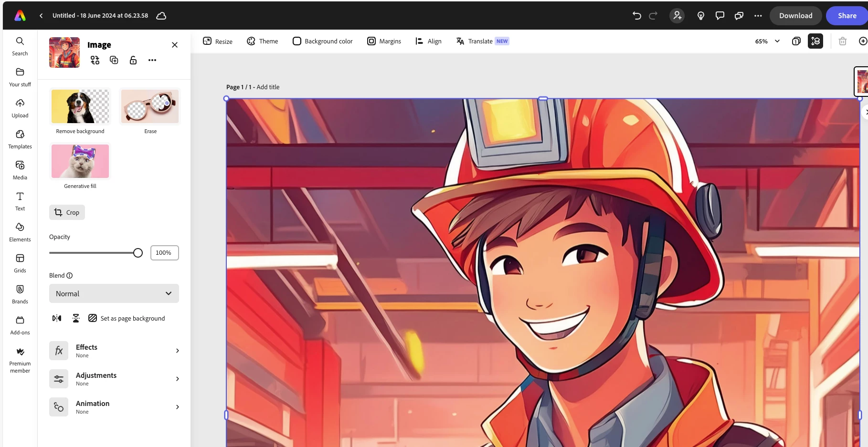Click the firefighter thumbnail in the Image panel
The width and height of the screenshot is (868, 447).
(x=64, y=52)
